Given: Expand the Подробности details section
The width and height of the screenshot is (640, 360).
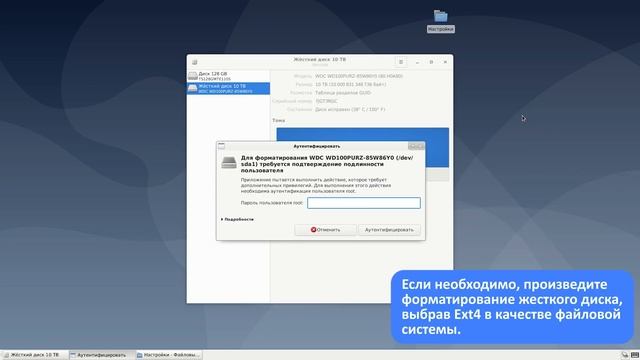Looking at the screenshot, I should [237, 219].
